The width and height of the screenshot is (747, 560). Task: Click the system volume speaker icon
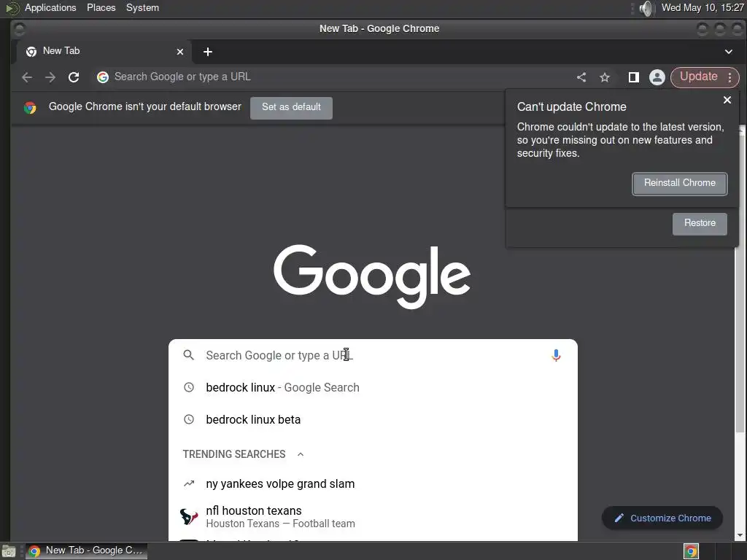click(x=646, y=8)
